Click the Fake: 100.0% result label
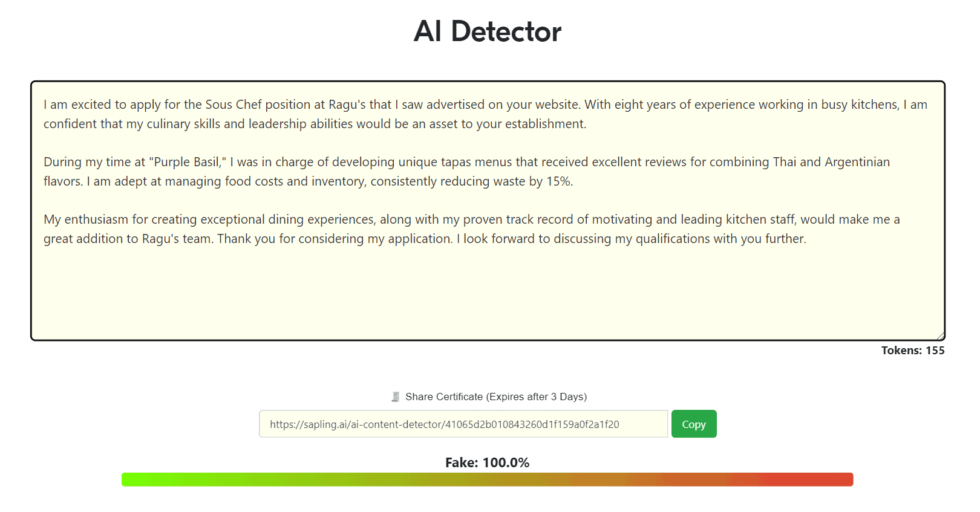 (487, 462)
